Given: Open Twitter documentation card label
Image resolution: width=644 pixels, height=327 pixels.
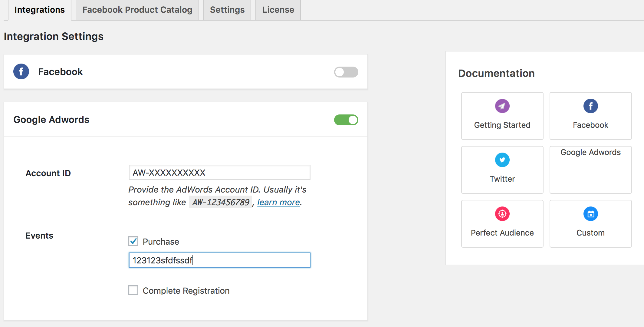Looking at the screenshot, I should (502, 179).
